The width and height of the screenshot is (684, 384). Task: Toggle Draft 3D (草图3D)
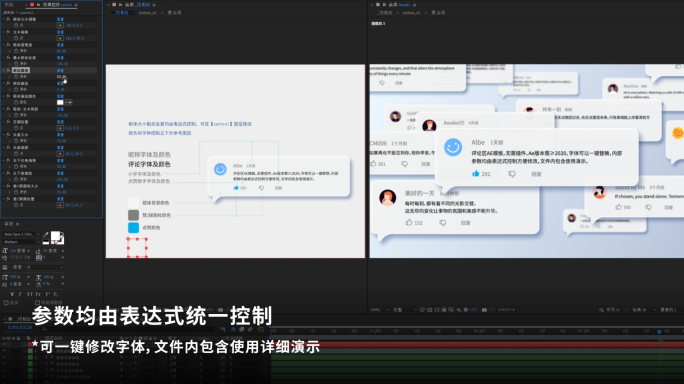(610, 310)
